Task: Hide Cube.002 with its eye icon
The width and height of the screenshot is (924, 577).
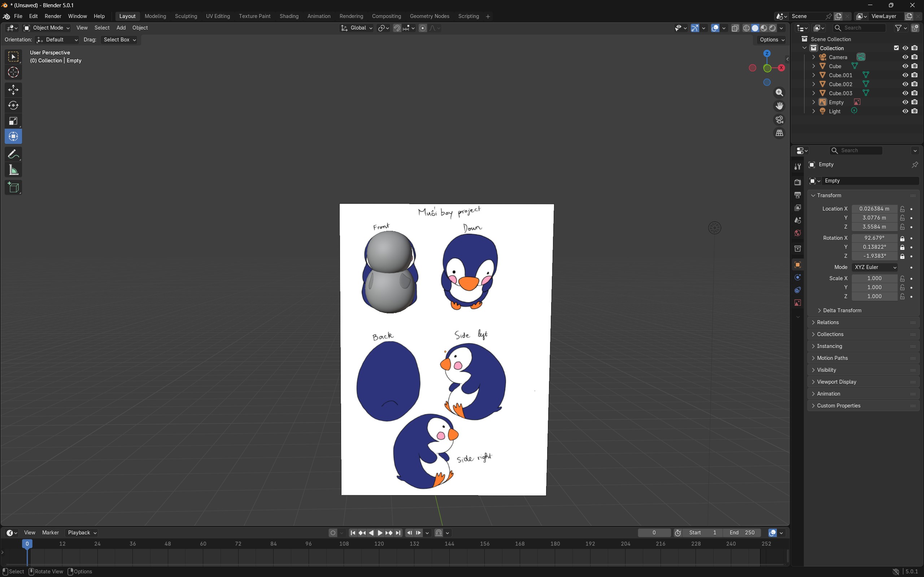Action: click(x=905, y=84)
